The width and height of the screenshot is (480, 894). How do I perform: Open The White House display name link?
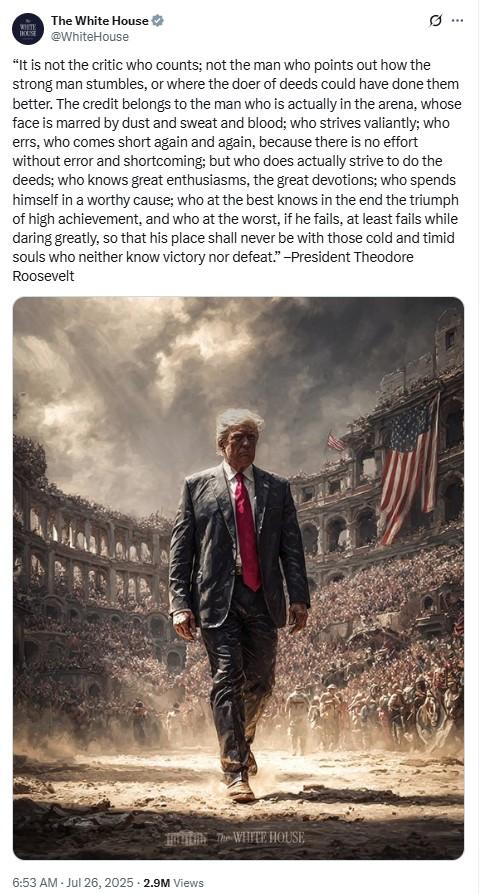click(99, 21)
